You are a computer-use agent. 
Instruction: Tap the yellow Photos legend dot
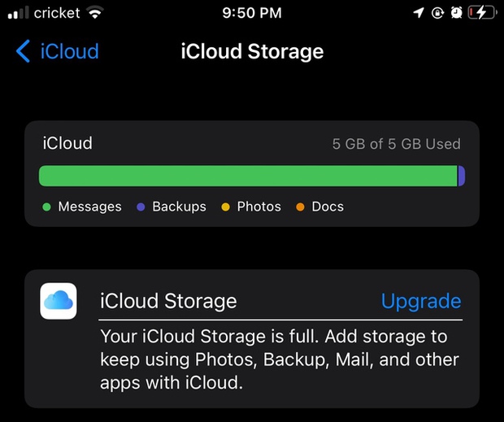(225, 207)
